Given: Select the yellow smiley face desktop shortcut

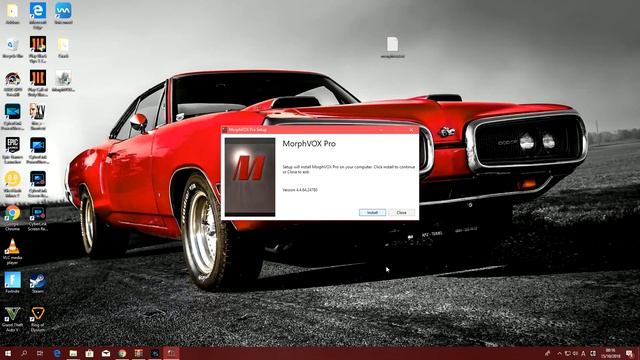Looking at the screenshot, I should click(x=12, y=184).
